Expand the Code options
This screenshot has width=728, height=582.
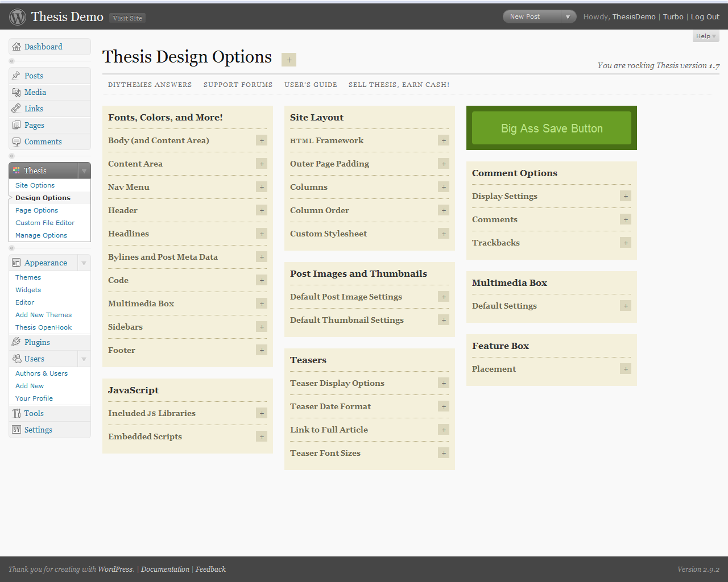pyautogui.click(x=262, y=280)
